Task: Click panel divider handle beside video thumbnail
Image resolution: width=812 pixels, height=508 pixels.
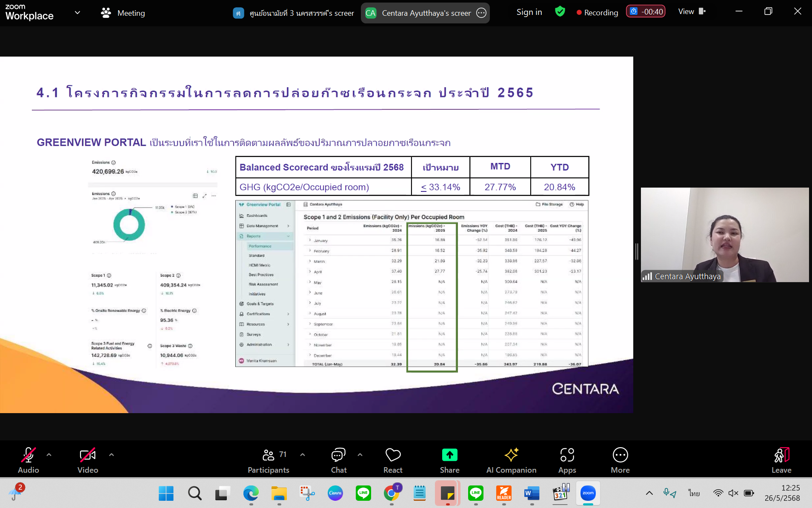Action: [637, 251]
